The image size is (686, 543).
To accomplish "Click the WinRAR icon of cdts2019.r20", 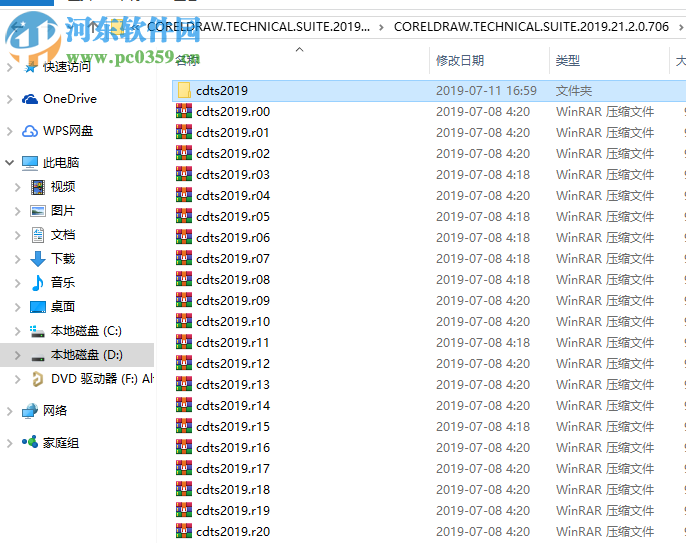I will pyautogui.click(x=184, y=531).
